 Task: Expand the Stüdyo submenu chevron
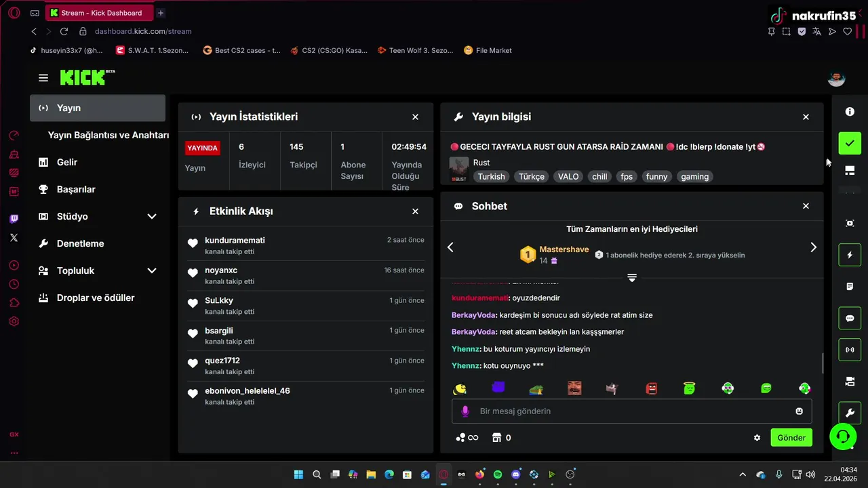152,216
